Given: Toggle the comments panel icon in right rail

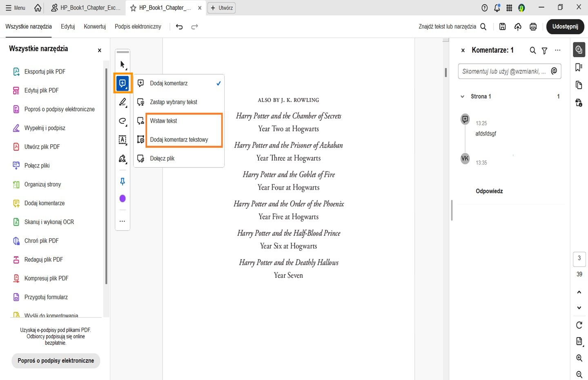Looking at the screenshot, I should 579,49.
